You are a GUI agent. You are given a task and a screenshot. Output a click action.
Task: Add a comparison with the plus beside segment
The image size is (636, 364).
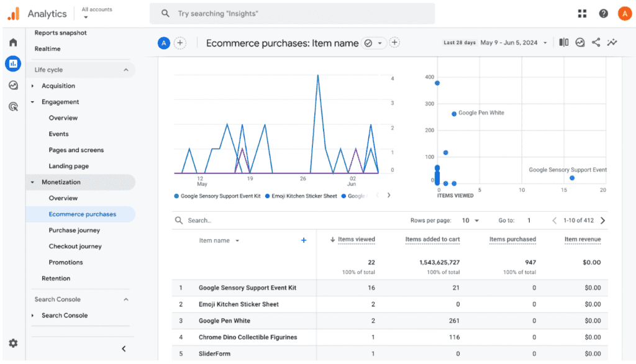[x=180, y=43]
